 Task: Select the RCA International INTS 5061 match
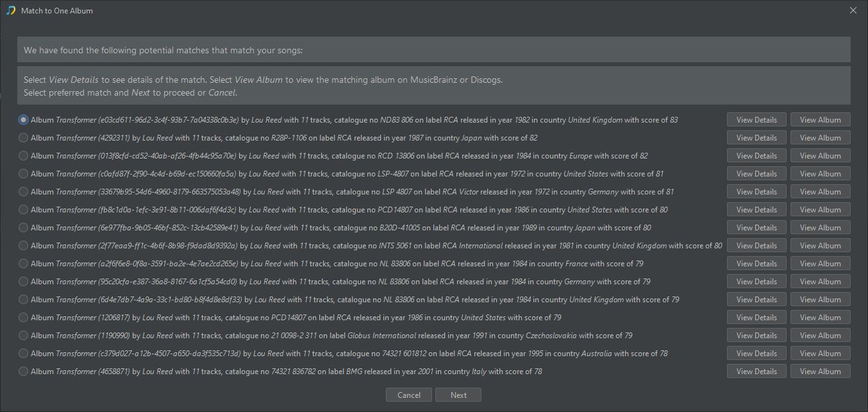click(x=24, y=246)
